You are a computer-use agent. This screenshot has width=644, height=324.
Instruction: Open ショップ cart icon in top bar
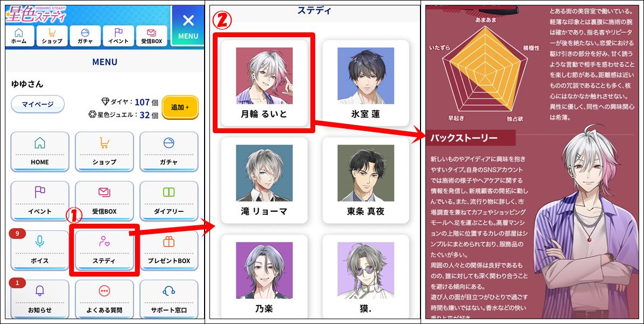pyautogui.click(x=52, y=36)
